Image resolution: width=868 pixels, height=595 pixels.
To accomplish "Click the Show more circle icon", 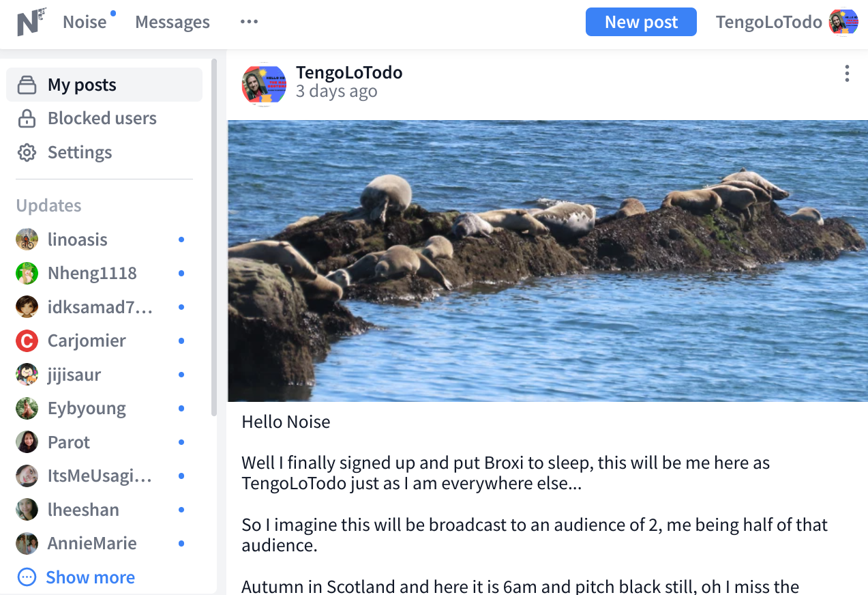I will (x=27, y=577).
